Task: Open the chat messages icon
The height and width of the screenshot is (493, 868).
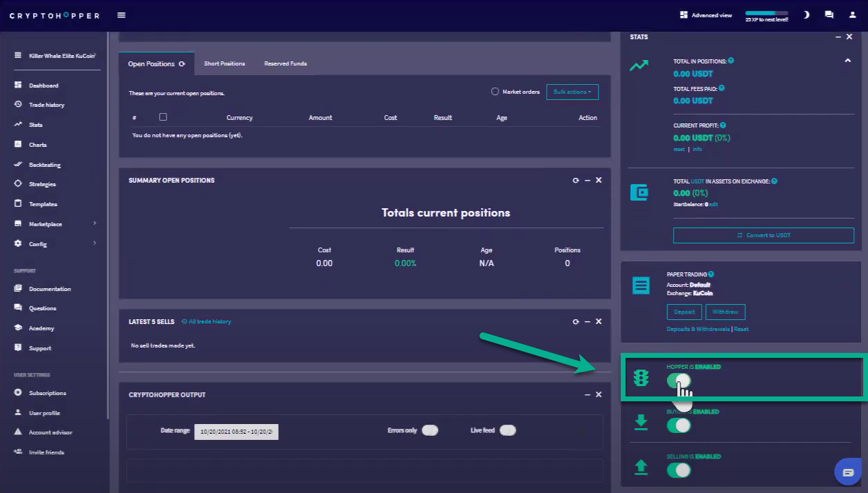Action: (x=829, y=14)
